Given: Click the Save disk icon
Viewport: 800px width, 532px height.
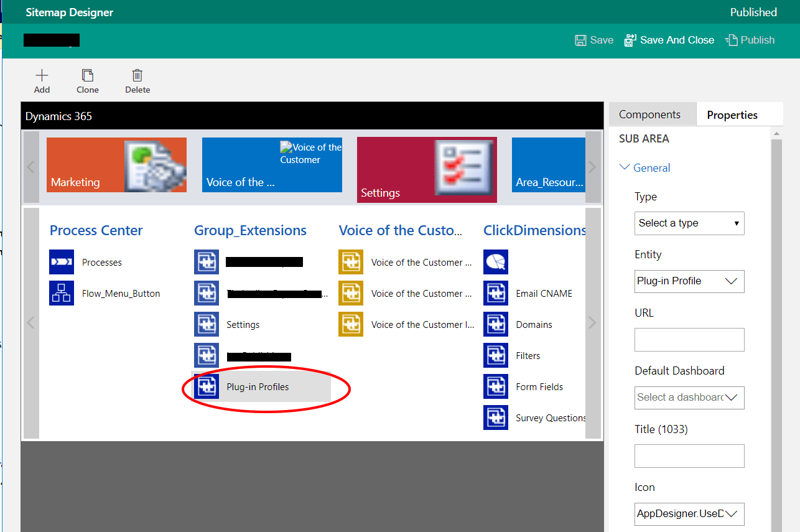Looking at the screenshot, I should pyautogui.click(x=580, y=40).
